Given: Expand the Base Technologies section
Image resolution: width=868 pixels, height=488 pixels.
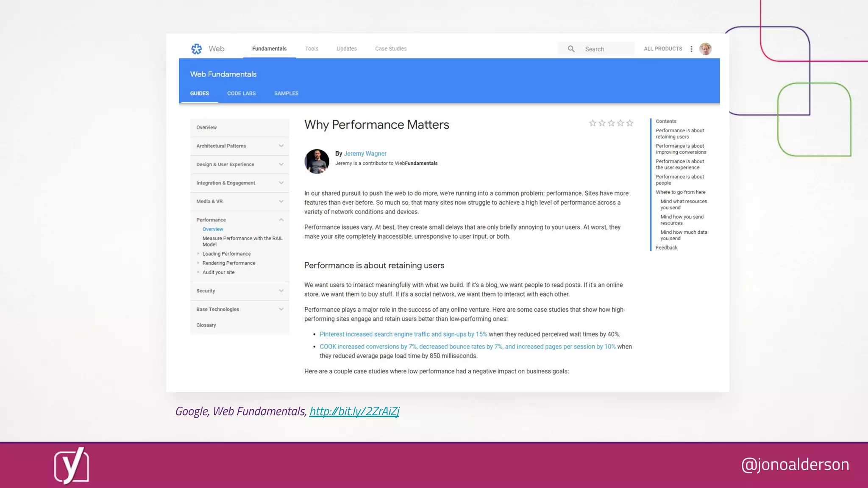Looking at the screenshot, I should (x=281, y=310).
